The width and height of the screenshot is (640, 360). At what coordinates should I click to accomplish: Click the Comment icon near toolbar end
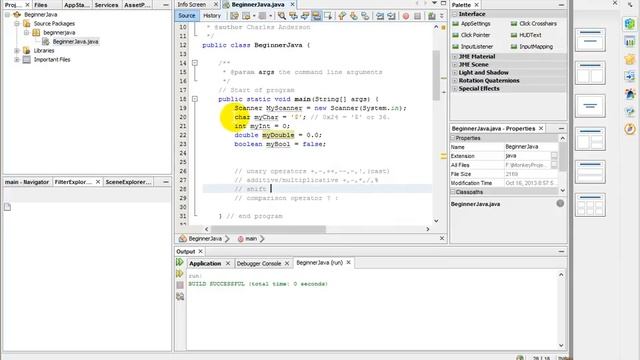click(x=431, y=16)
